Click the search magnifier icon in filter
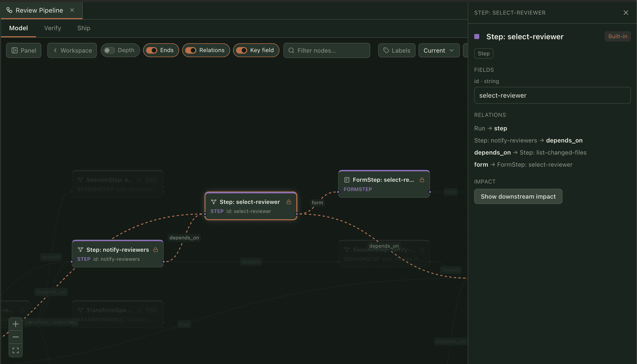637x364 pixels. (291, 50)
